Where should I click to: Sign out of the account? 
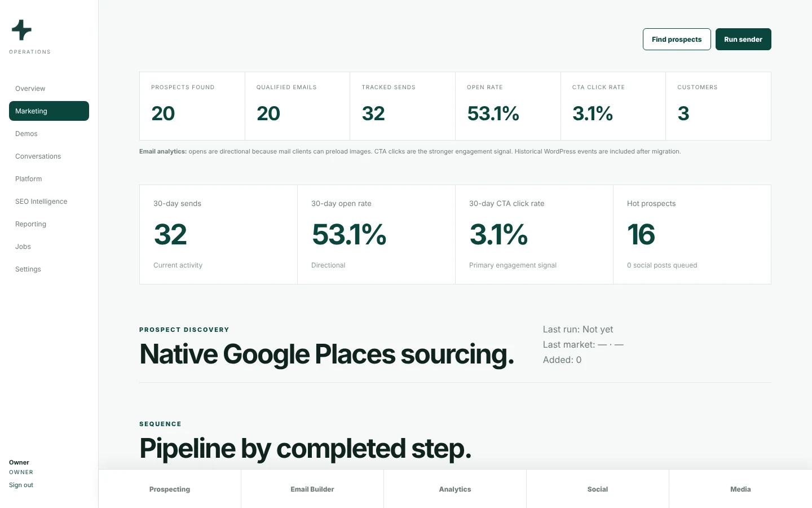point(21,485)
